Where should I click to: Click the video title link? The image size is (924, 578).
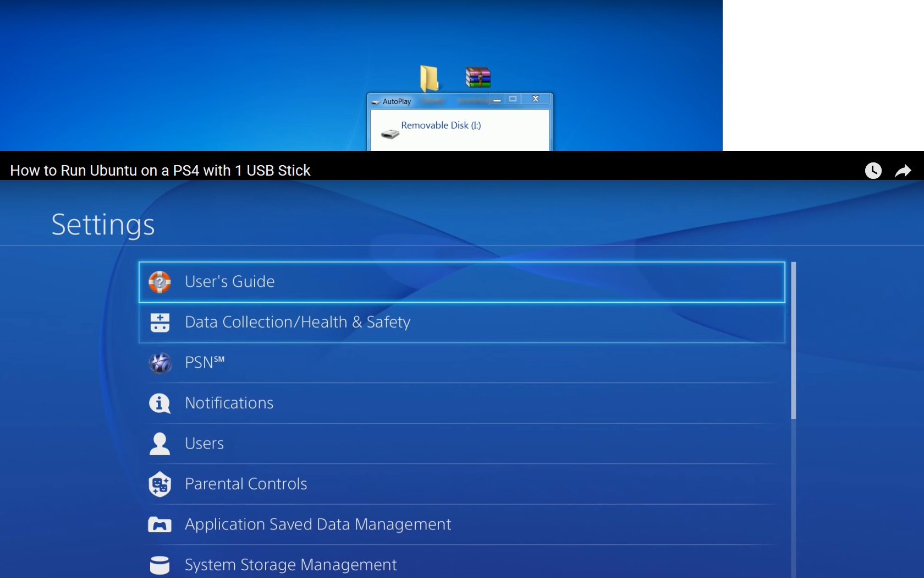[160, 171]
